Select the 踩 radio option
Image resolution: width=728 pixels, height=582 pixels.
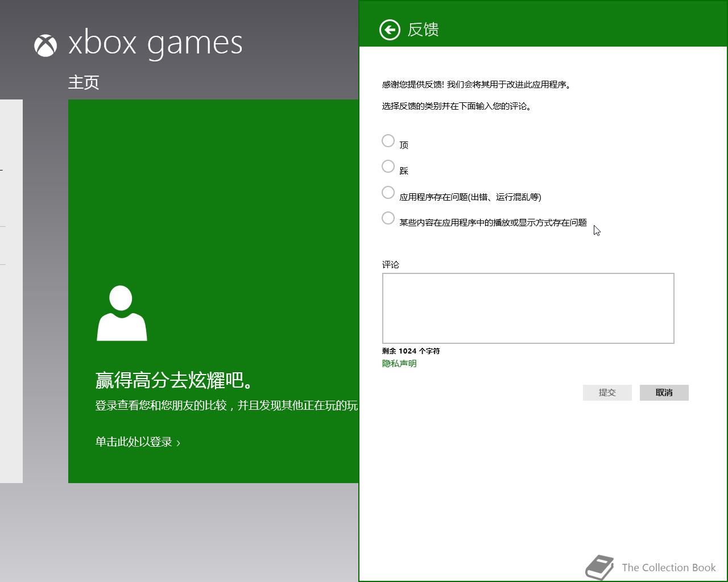pos(388,166)
